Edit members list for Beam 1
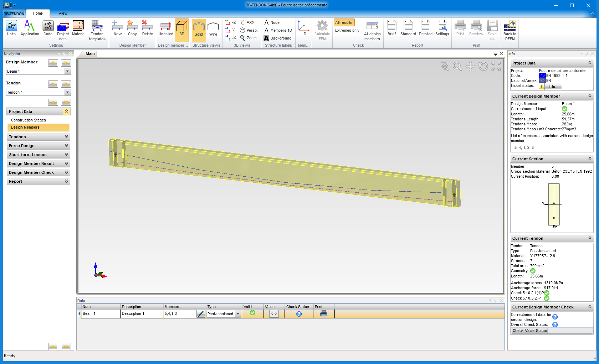 coord(201,314)
